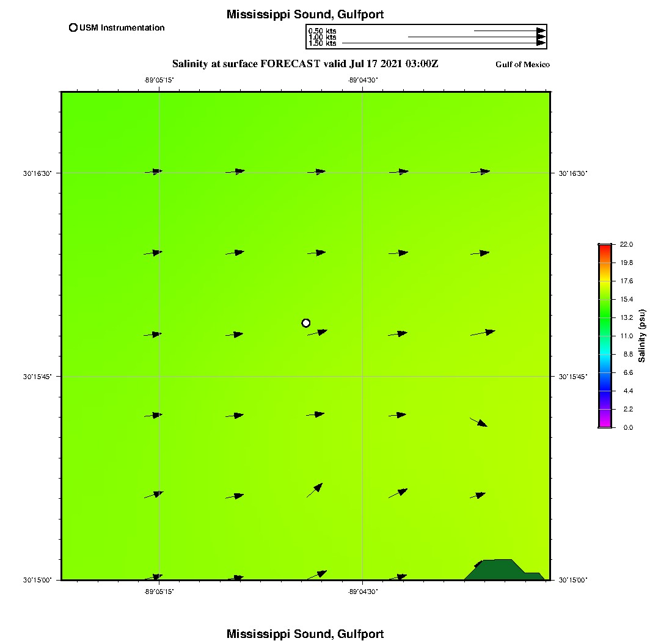Click the Salinity at surface FORECAST heading
672x641 pixels.
pyautogui.click(x=305, y=63)
